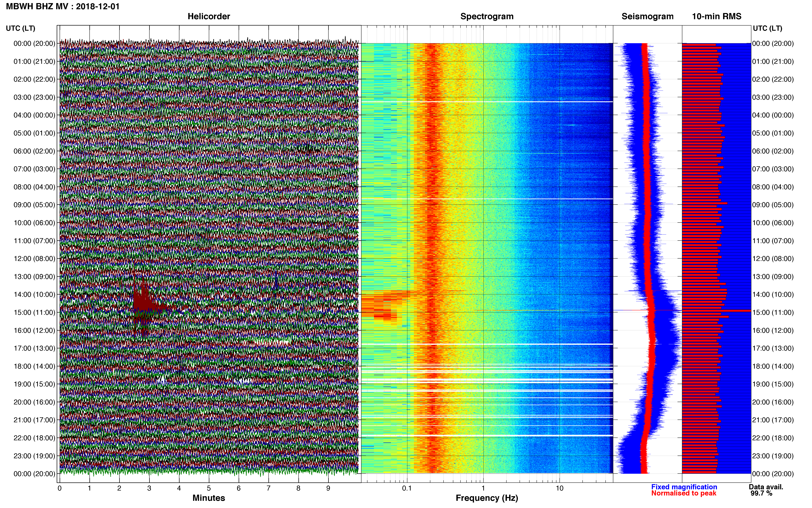812x508 pixels.
Task: Click the left '03:00 (23:00)' time label
Action: [x=34, y=97]
